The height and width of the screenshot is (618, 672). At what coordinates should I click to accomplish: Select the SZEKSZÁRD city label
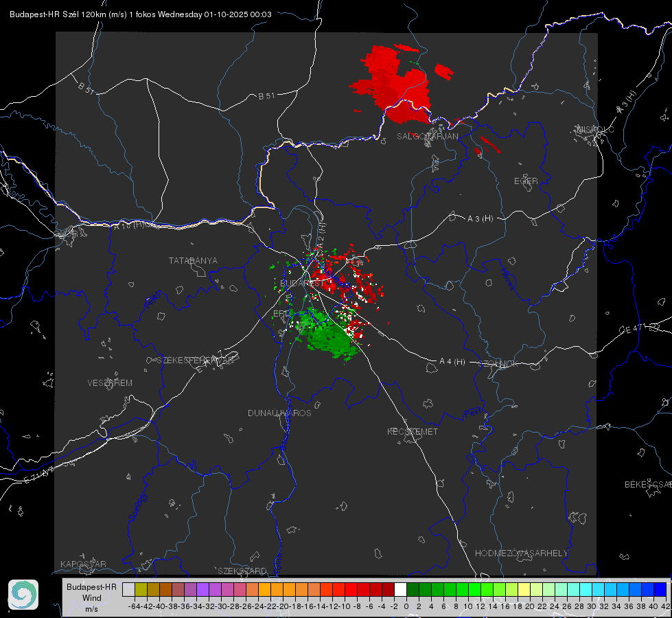pos(242,571)
